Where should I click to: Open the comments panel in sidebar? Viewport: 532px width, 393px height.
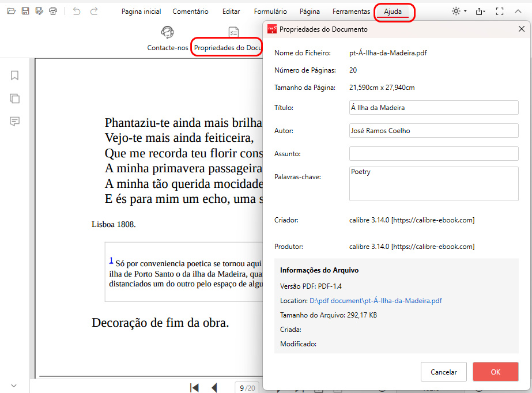(x=15, y=122)
